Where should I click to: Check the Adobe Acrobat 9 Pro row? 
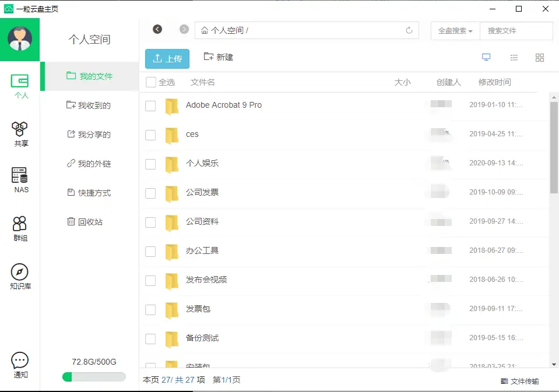point(150,106)
